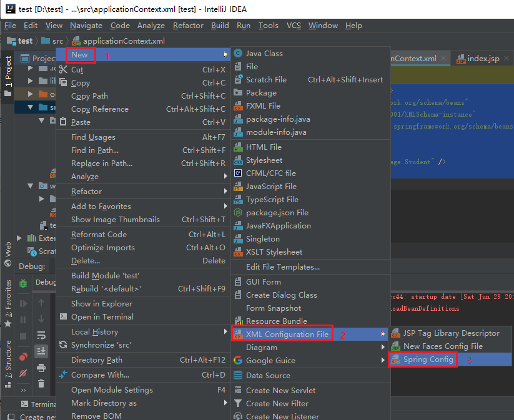The width and height of the screenshot is (514, 420).
Task: Click the Compare With arrows icon
Action: tap(63, 374)
